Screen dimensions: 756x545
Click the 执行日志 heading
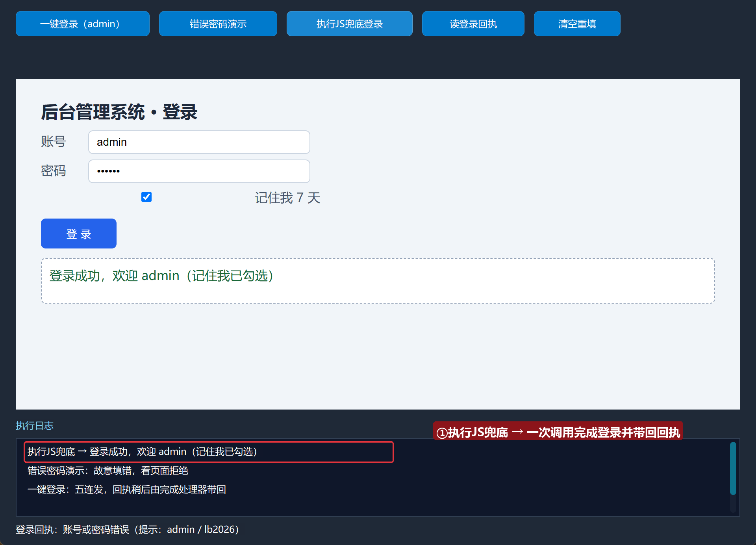[35, 426]
